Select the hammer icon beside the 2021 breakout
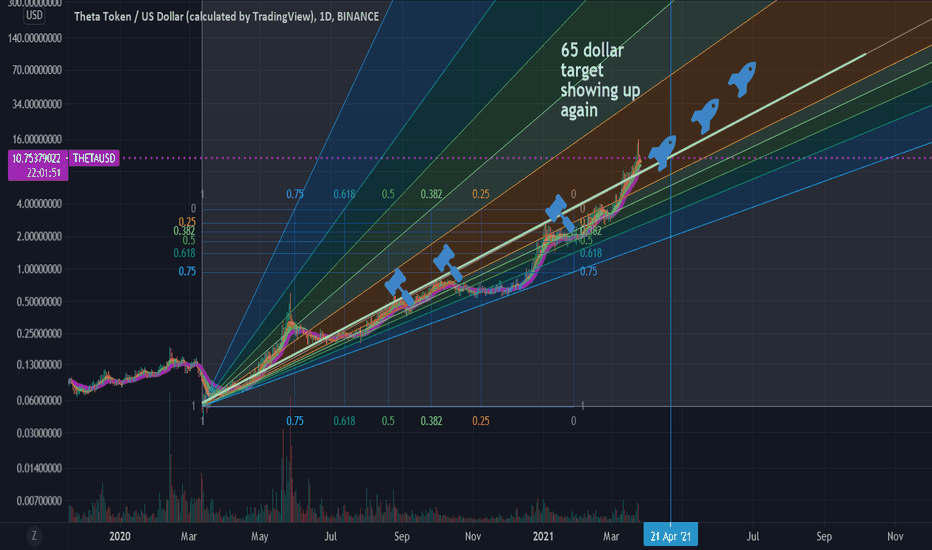This screenshot has width=932, height=550. click(x=560, y=213)
